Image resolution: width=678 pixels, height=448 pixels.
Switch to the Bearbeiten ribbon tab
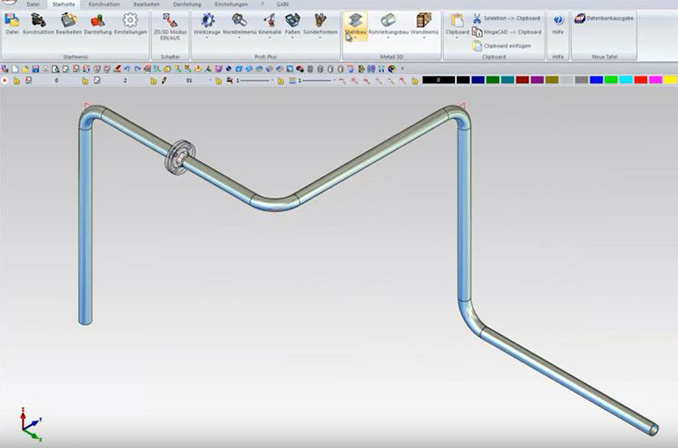coord(146,4)
